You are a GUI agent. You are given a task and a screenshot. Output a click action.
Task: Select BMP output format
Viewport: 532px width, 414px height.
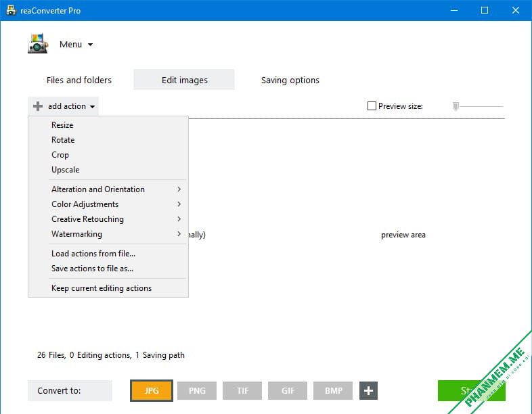click(333, 390)
